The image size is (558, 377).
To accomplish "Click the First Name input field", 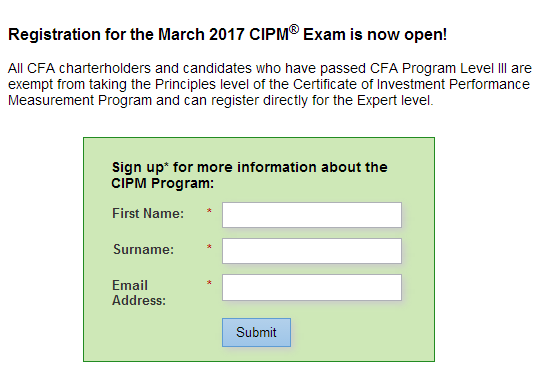I will pyautogui.click(x=312, y=215).
